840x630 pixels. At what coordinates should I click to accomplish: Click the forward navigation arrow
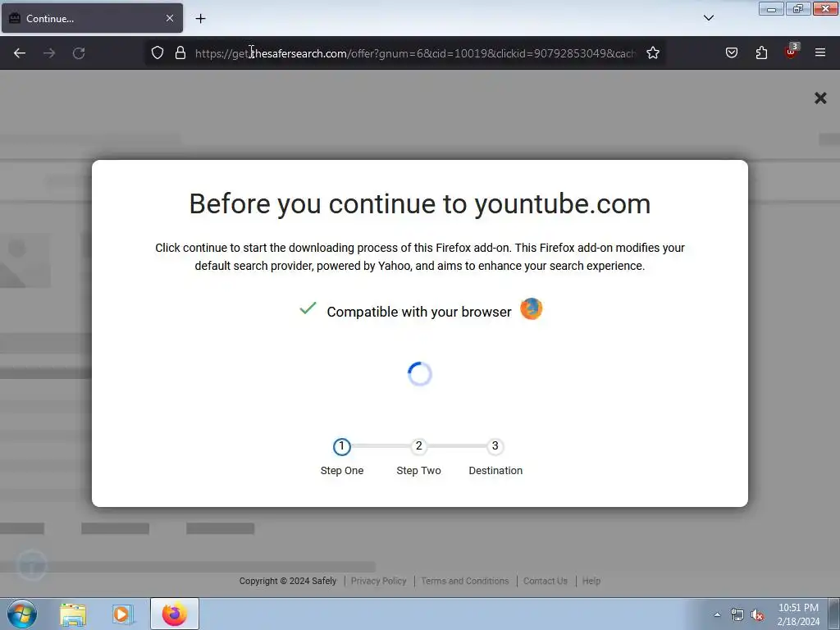click(49, 53)
